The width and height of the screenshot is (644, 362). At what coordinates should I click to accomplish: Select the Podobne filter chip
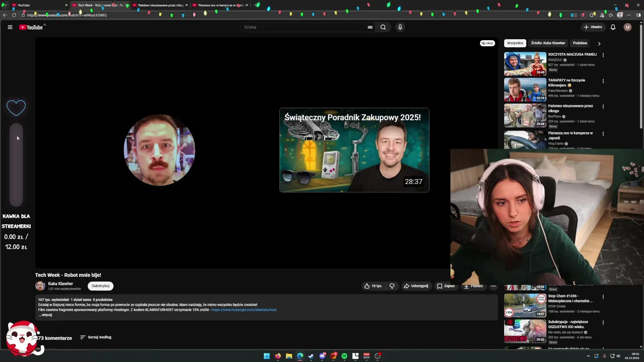[580, 43]
